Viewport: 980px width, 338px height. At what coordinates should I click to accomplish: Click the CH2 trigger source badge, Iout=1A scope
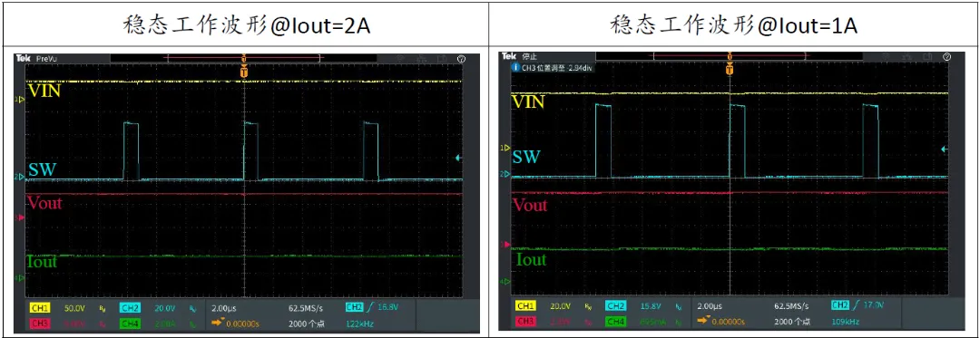tap(840, 305)
